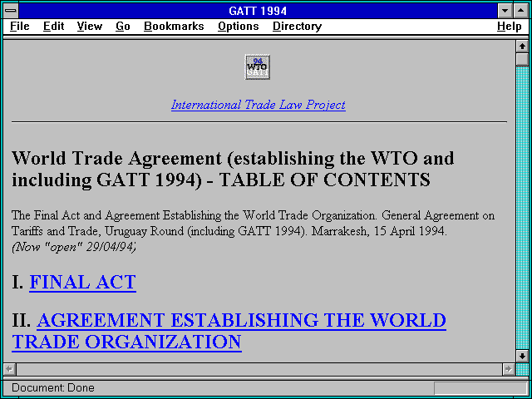
Task: Click the scroll down arrow
Action: pyautogui.click(x=522, y=356)
